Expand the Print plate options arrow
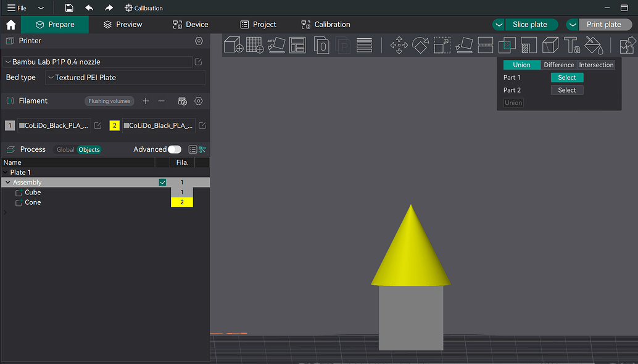 pyautogui.click(x=573, y=25)
